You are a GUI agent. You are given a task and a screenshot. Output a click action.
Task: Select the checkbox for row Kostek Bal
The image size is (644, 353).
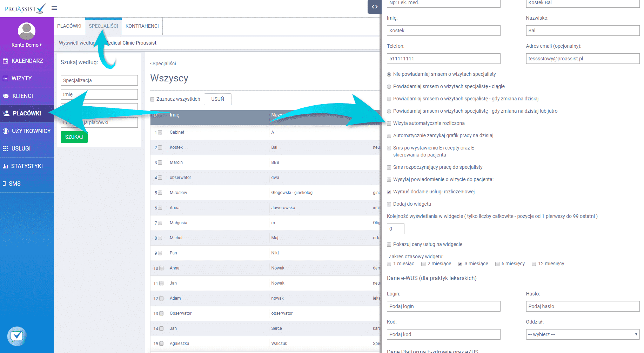(x=160, y=148)
